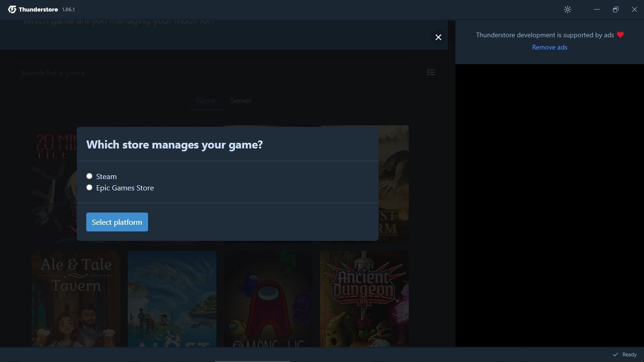644x362 pixels.
Task: Click the Thunderstore logo icon
Action: pyautogui.click(x=12, y=9)
